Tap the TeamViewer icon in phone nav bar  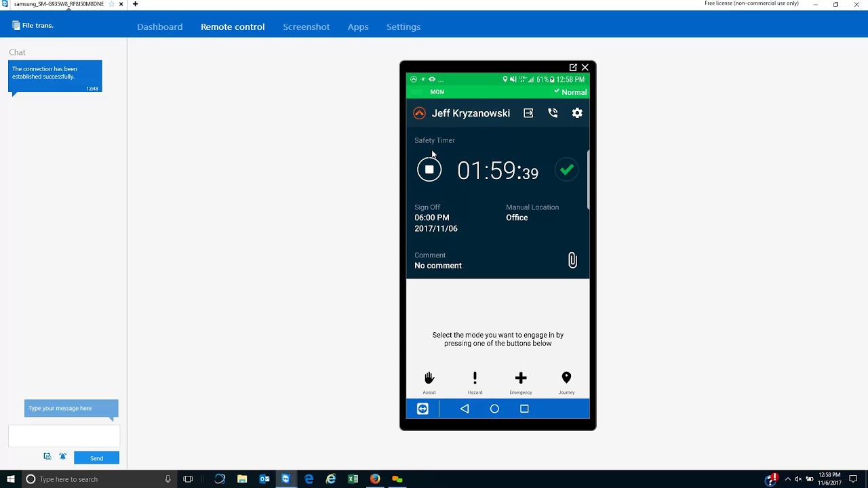[x=422, y=409]
